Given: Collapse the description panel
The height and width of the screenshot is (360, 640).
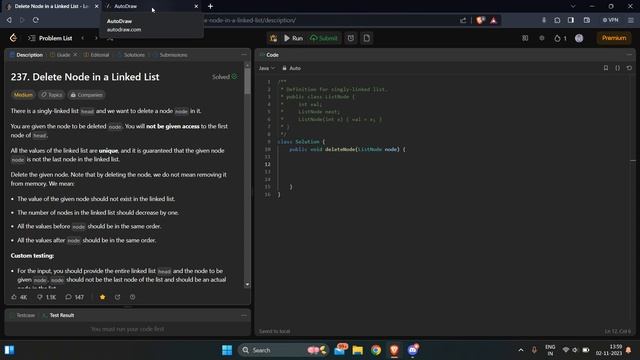Looking at the screenshot, I should 244,54.
